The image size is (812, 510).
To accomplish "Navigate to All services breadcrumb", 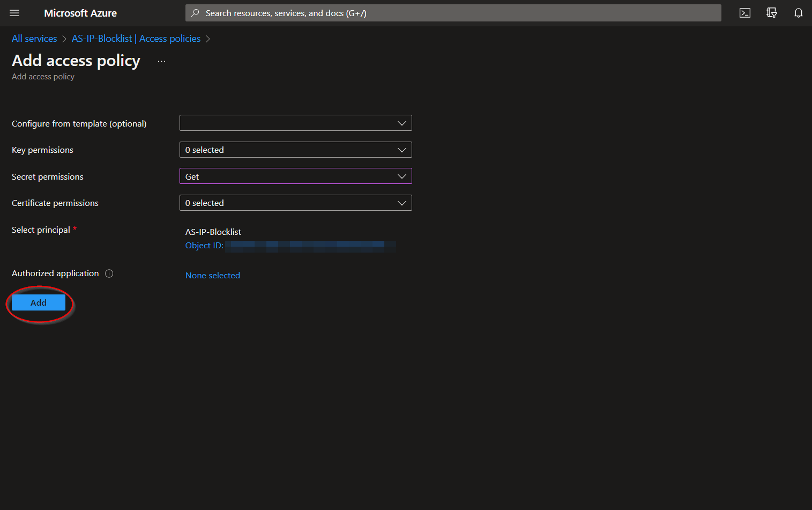I will 34,39.
